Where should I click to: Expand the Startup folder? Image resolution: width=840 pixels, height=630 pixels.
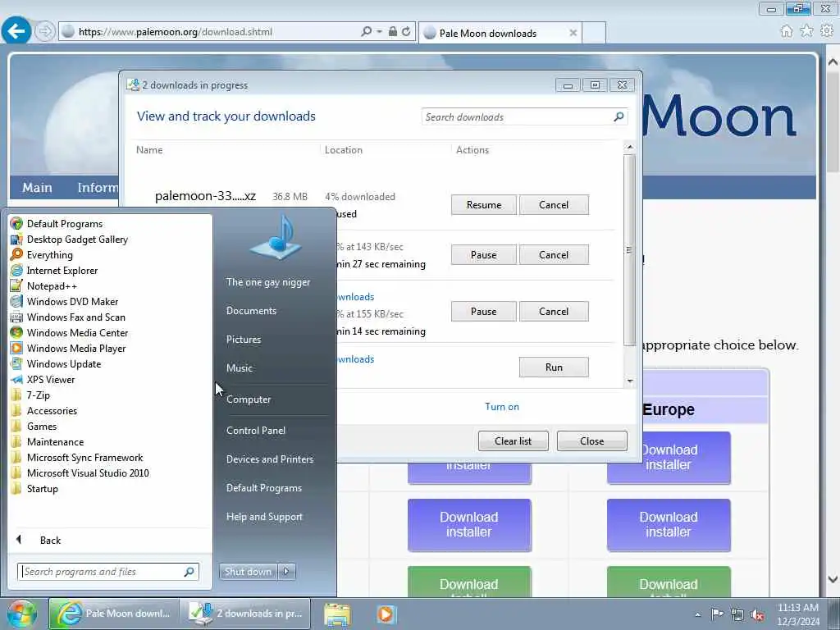tap(43, 489)
